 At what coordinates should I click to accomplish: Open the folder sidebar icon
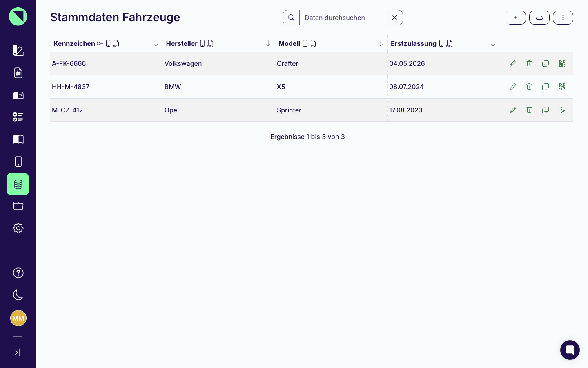(x=18, y=206)
